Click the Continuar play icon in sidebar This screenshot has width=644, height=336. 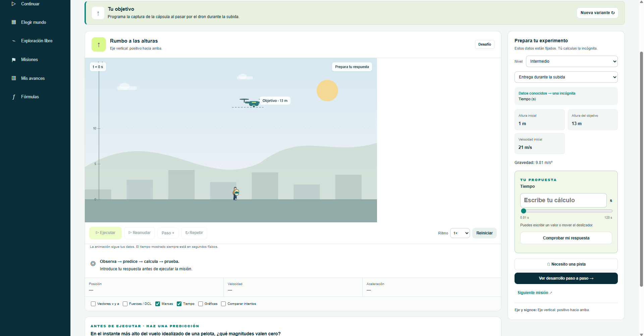click(x=14, y=4)
